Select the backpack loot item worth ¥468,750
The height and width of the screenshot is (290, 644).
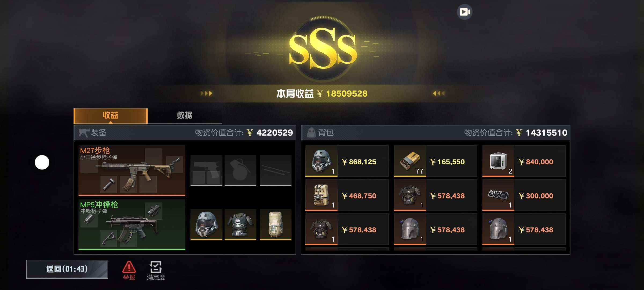coord(347,195)
